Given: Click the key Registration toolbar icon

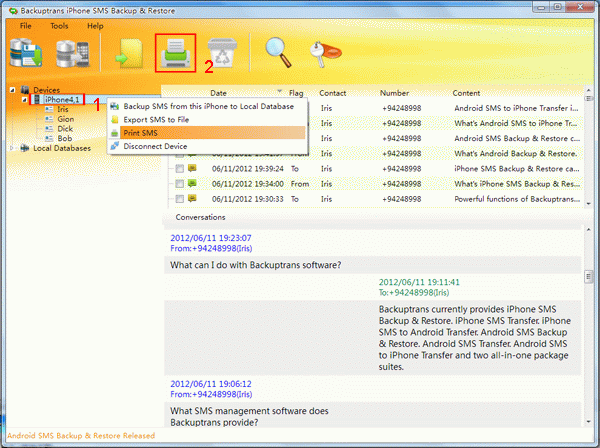Looking at the screenshot, I should point(325,54).
